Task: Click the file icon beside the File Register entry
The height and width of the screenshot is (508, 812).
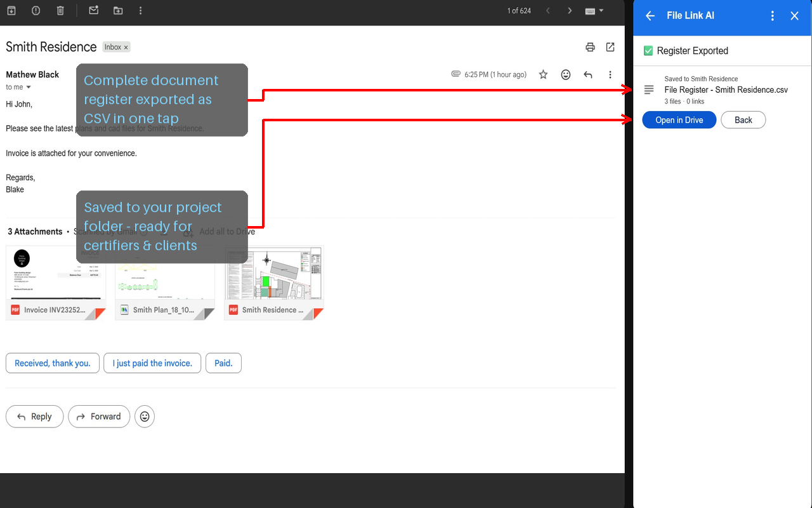Action: [x=648, y=90]
